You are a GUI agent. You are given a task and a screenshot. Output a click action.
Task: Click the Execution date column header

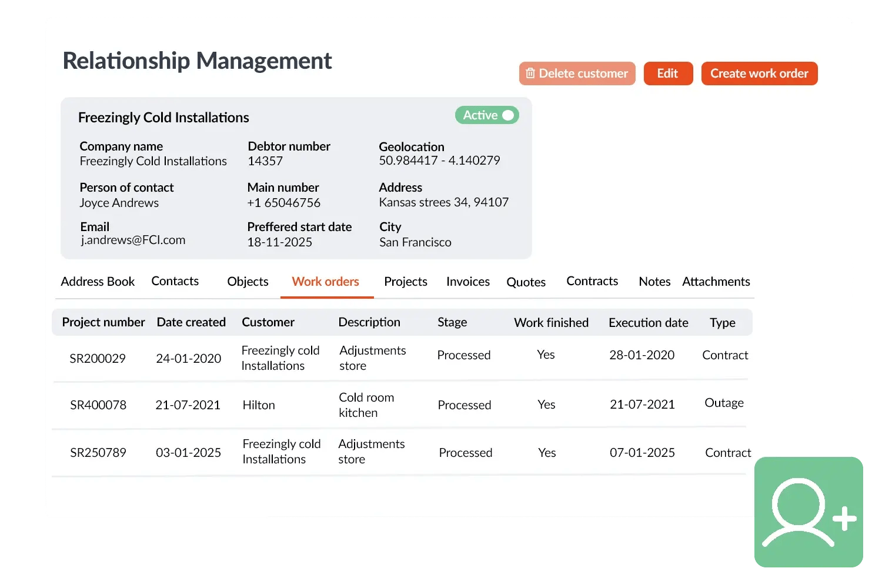(648, 323)
